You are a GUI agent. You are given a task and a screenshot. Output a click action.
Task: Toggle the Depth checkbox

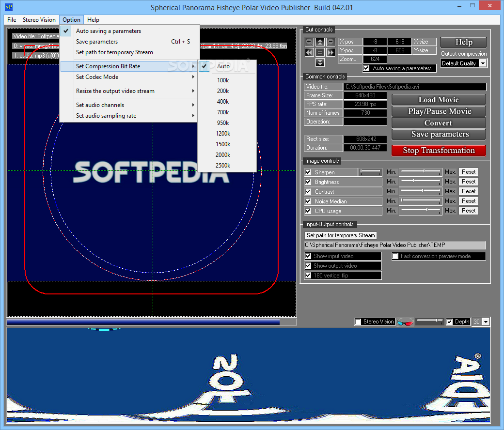[x=450, y=322]
